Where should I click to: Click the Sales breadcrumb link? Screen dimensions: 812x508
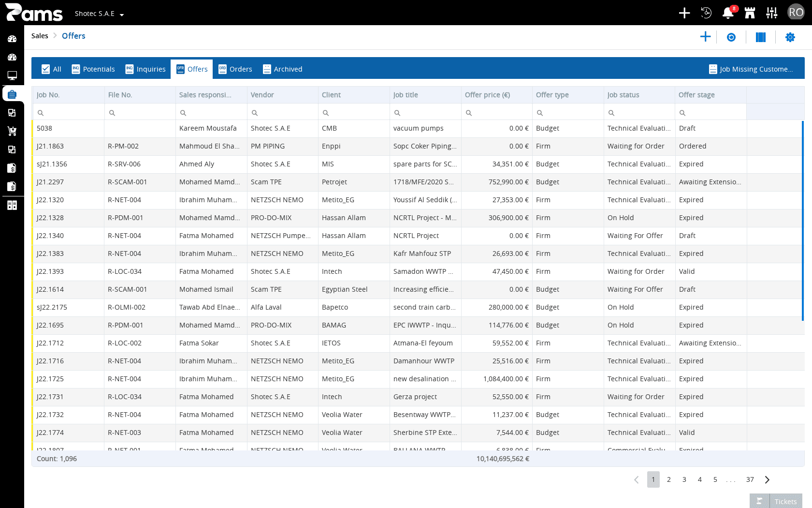(40, 36)
